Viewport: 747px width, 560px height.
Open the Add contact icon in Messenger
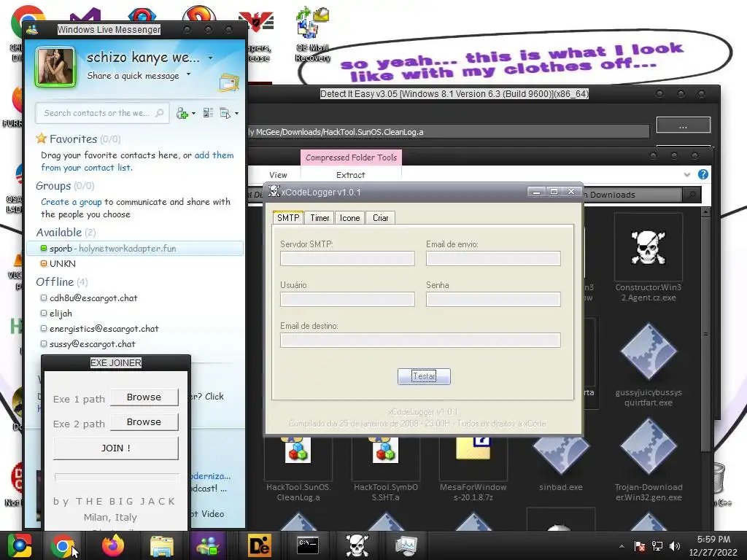(x=182, y=113)
